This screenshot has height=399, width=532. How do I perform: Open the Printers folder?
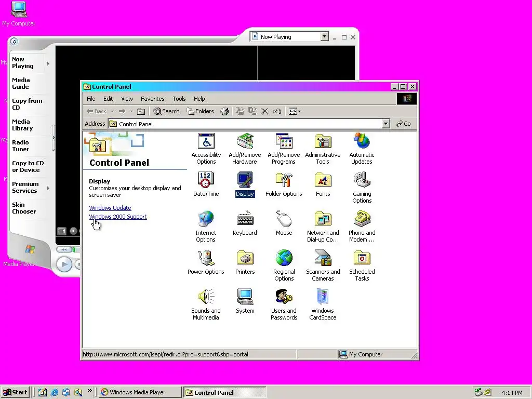coord(245,262)
